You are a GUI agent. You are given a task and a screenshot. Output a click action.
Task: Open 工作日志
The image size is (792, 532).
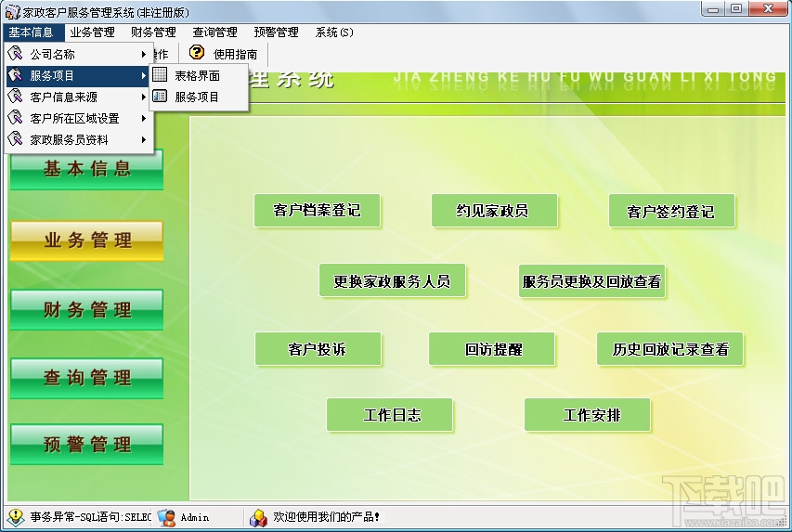pos(390,415)
